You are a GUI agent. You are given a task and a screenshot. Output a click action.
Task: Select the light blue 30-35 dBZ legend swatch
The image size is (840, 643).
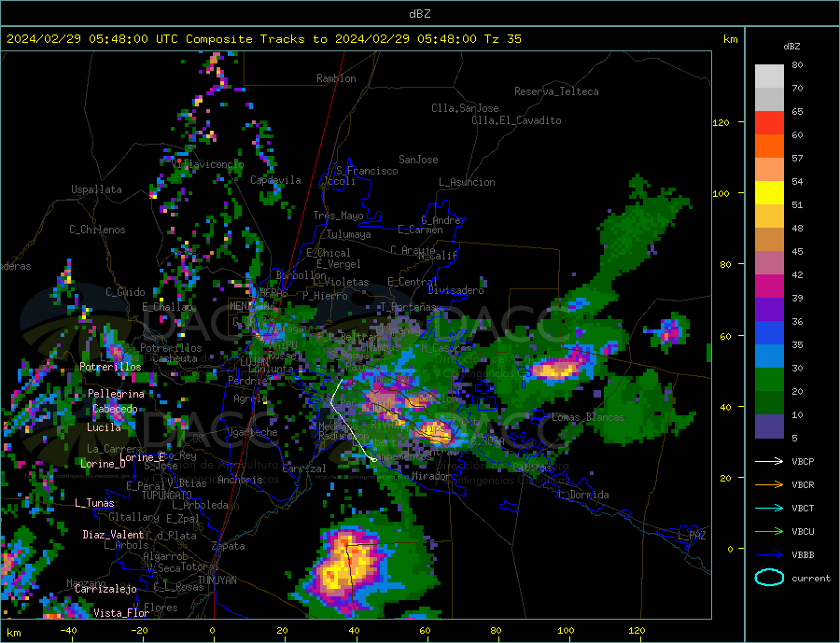click(769, 356)
